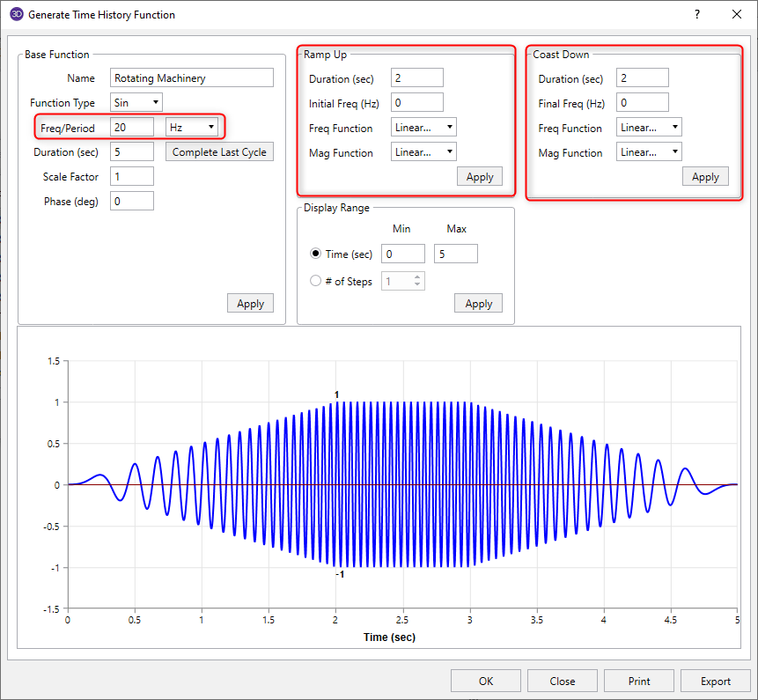Expand Coast Down Mag Function dropdown
Image resolution: width=758 pixels, height=700 pixels.
(x=649, y=152)
